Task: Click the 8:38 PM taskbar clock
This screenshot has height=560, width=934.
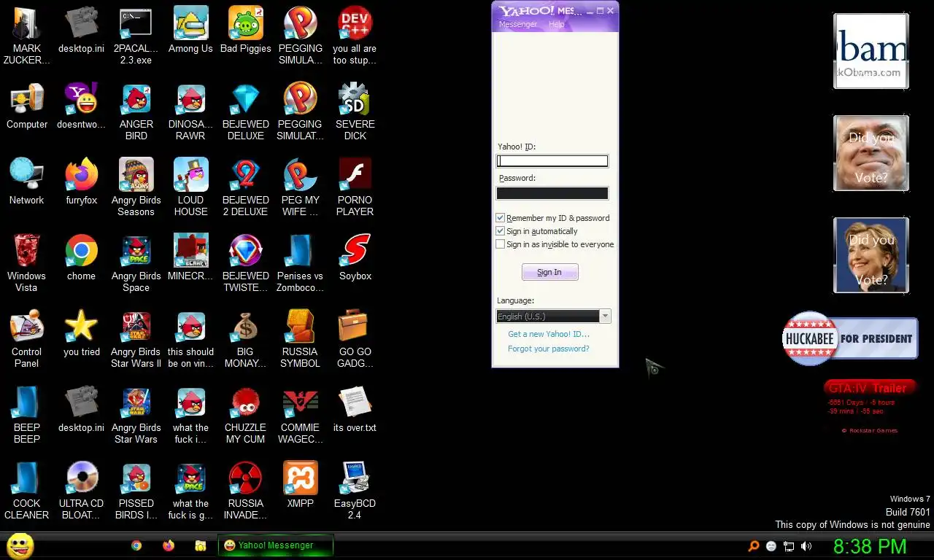Action: coord(870,546)
